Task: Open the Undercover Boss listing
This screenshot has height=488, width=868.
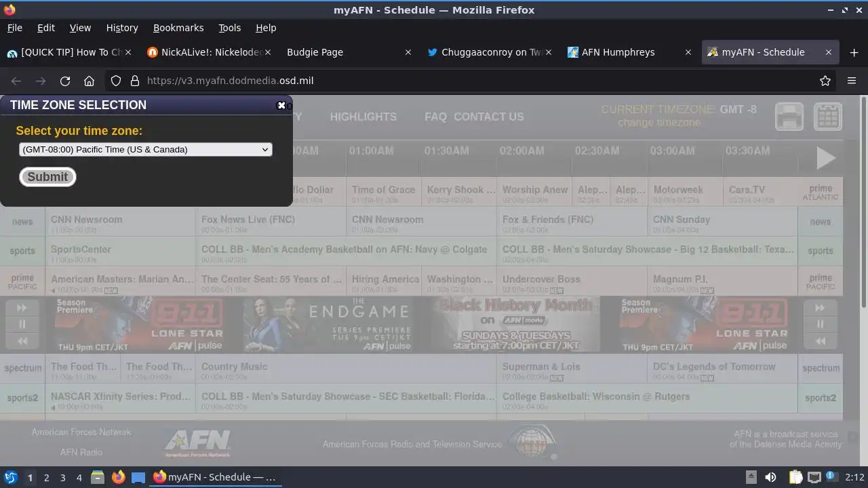Action: 572,281
